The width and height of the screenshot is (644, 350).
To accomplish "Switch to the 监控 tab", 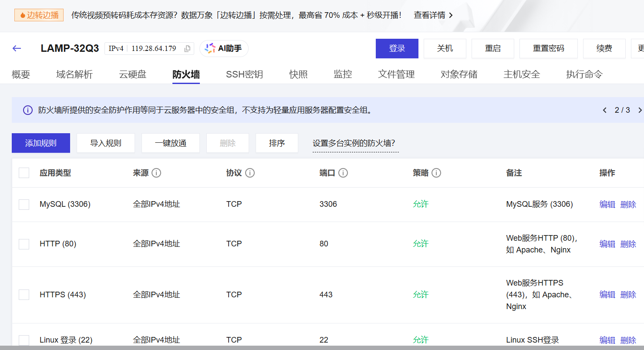I will pyautogui.click(x=343, y=74).
